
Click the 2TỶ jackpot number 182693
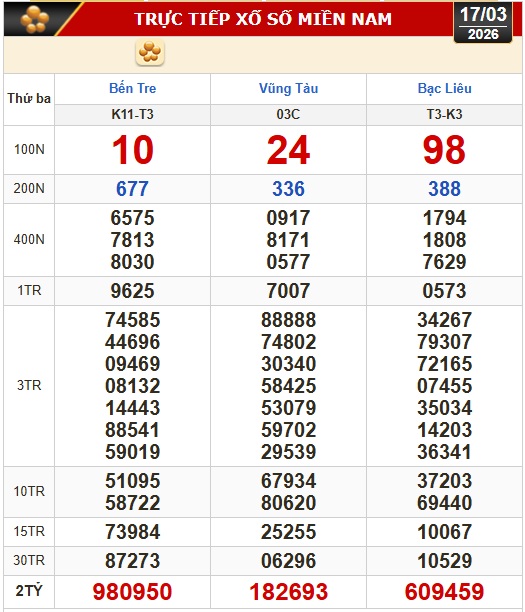point(288,591)
